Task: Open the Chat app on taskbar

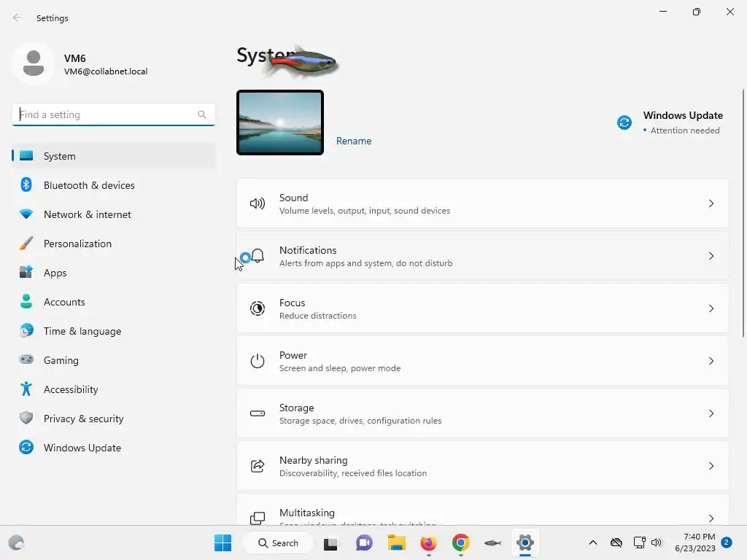Action: tap(364, 542)
